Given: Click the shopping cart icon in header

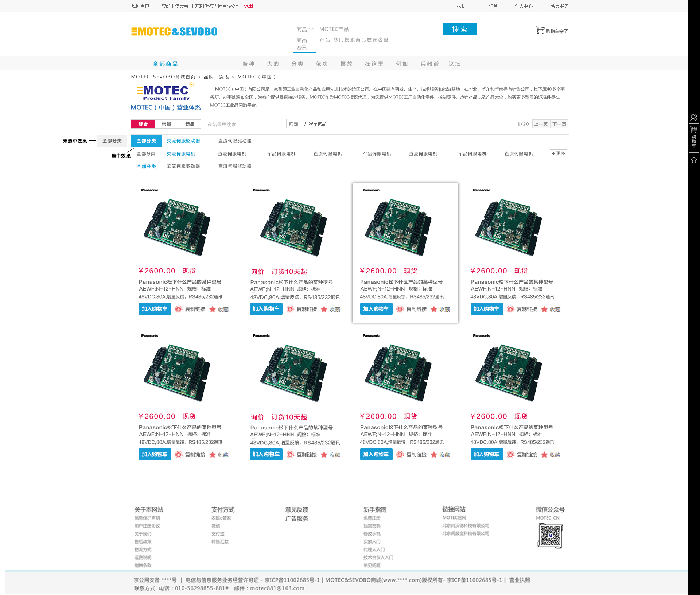Looking at the screenshot, I should (540, 30).
